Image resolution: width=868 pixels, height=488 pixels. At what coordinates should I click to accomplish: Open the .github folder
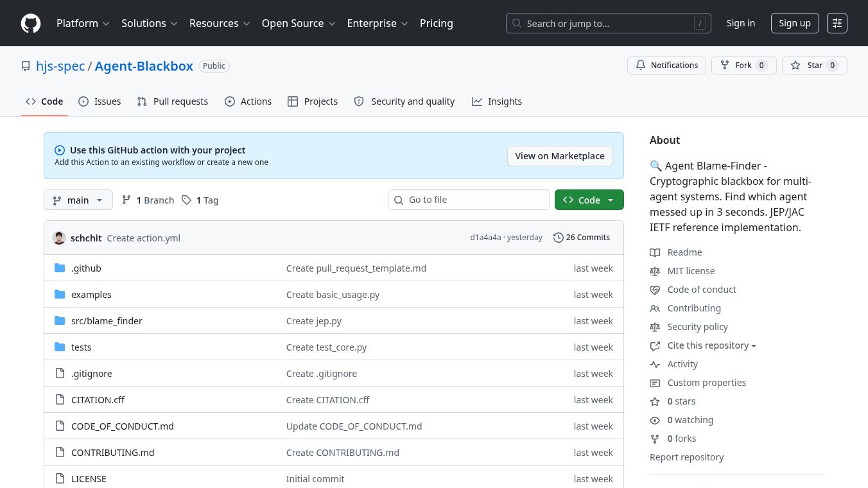pos(86,268)
